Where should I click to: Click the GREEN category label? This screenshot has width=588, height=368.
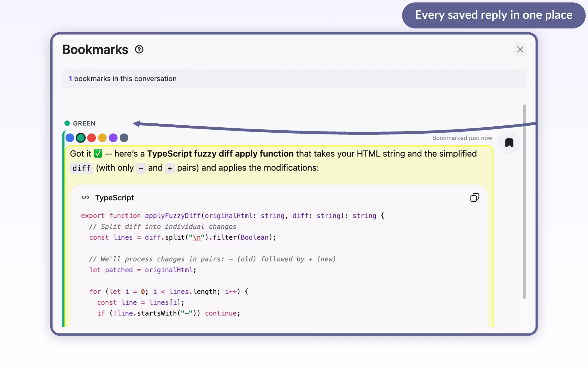(x=84, y=123)
